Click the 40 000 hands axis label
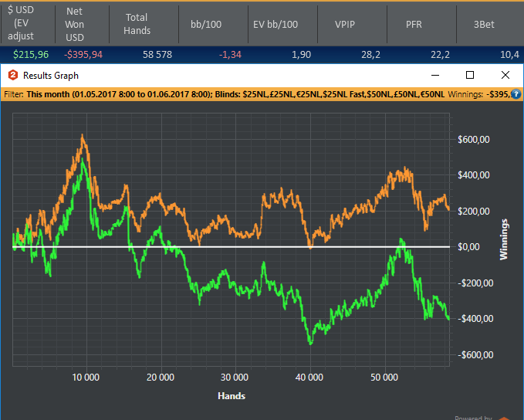 [309, 378]
